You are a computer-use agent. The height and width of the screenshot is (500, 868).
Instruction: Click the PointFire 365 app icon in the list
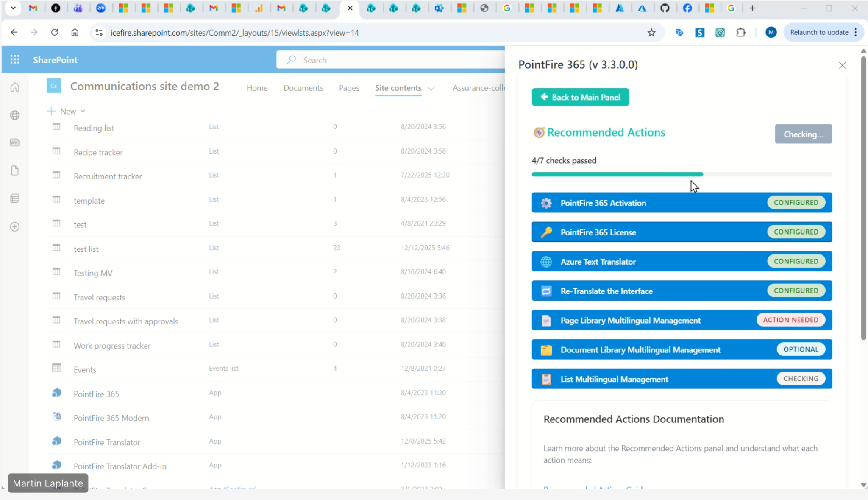(x=56, y=393)
